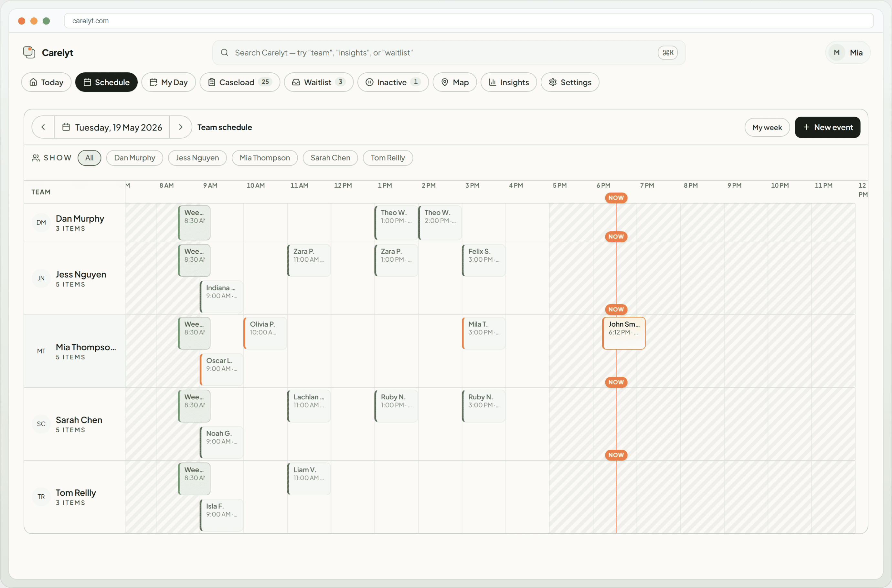Click the DM avatar for Dan Murphy

click(41, 223)
